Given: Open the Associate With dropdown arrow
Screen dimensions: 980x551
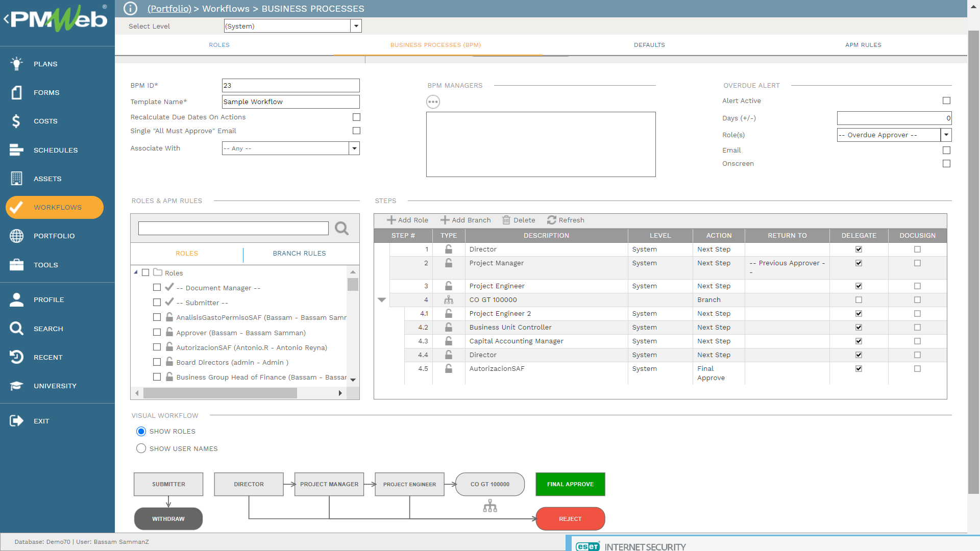Looking at the screenshot, I should tap(354, 148).
